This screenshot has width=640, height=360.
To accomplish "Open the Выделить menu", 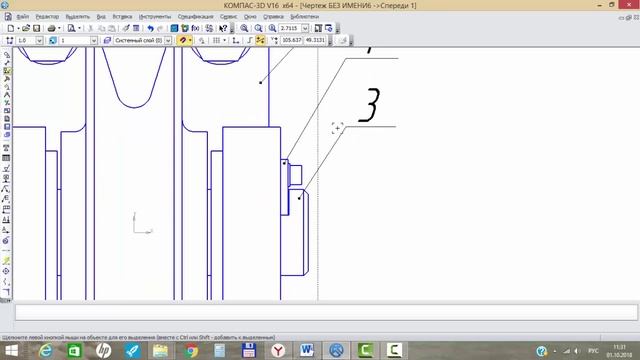I will point(78,17).
